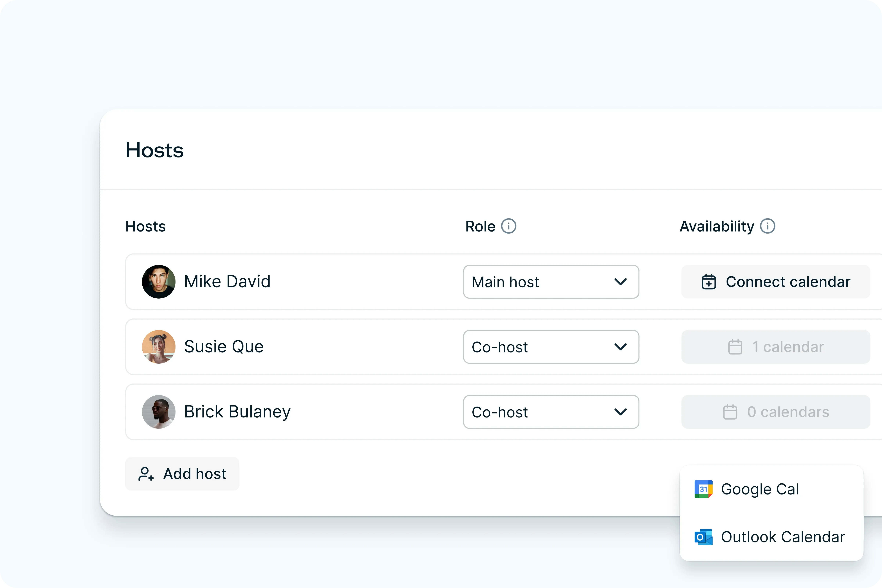This screenshot has width=882, height=588.
Task: Click Mike David's avatar photo
Action: click(159, 282)
